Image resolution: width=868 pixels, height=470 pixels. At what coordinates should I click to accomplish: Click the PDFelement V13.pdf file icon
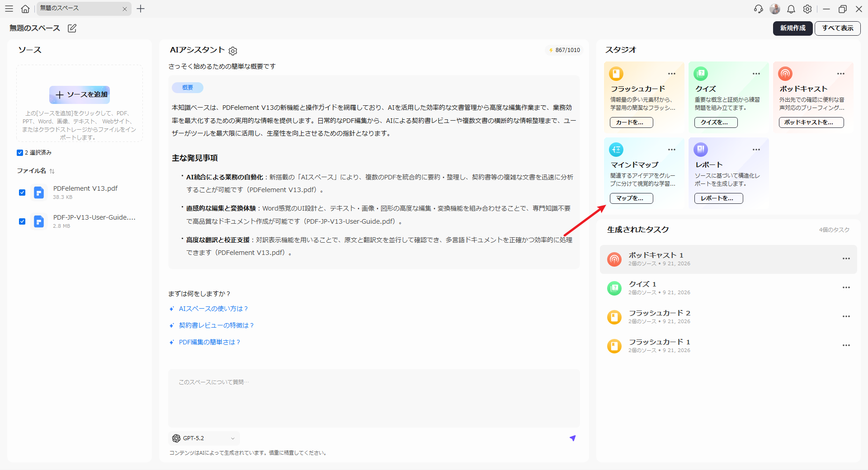[39, 193]
